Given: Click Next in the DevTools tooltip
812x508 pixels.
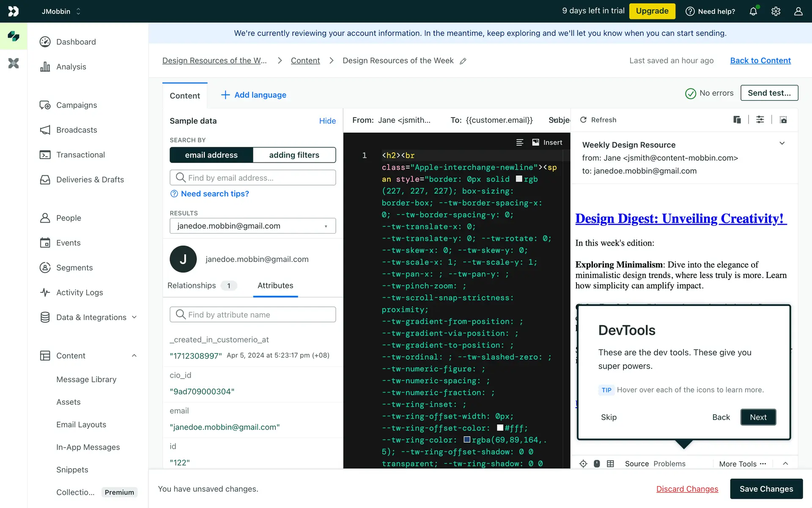Looking at the screenshot, I should (x=758, y=417).
